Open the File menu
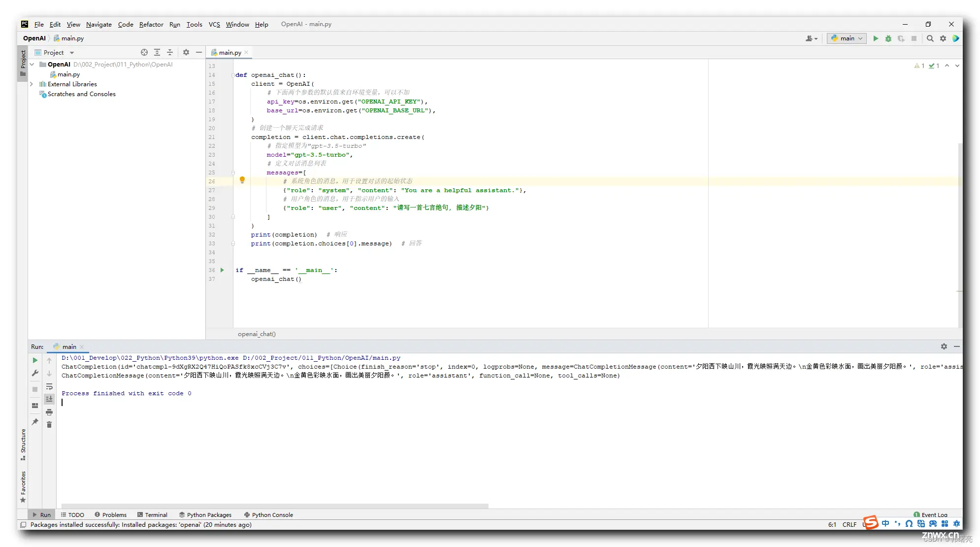 click(39, 24)
